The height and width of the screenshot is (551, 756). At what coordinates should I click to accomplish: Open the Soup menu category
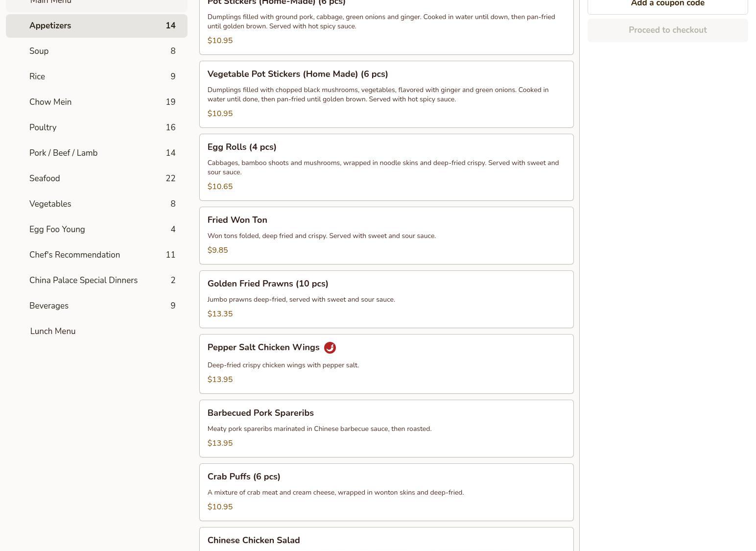(96, 51)
